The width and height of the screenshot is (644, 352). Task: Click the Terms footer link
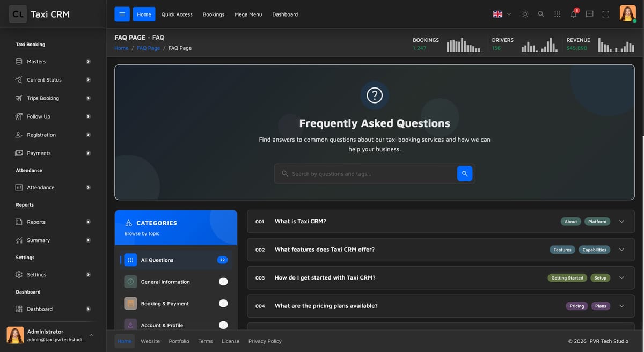[206, 341]
